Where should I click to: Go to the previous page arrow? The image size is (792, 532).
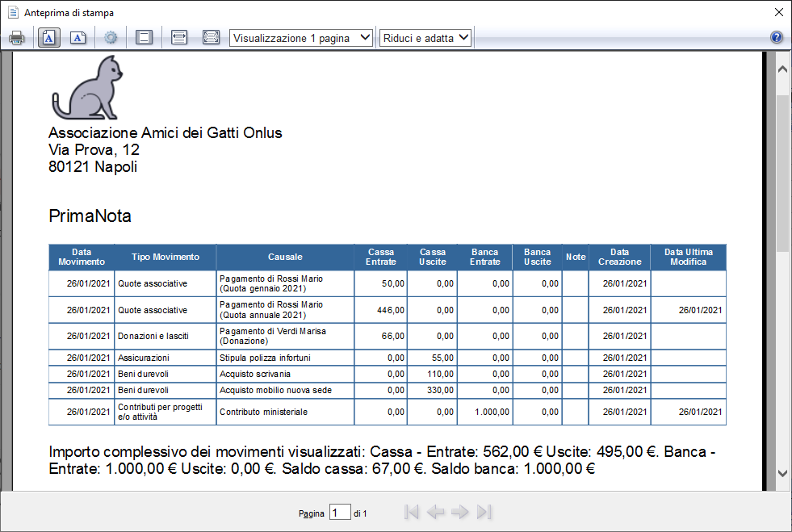435,513
